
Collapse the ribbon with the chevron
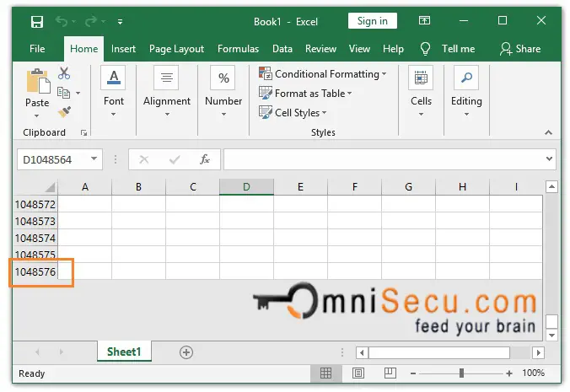point(549,132)
